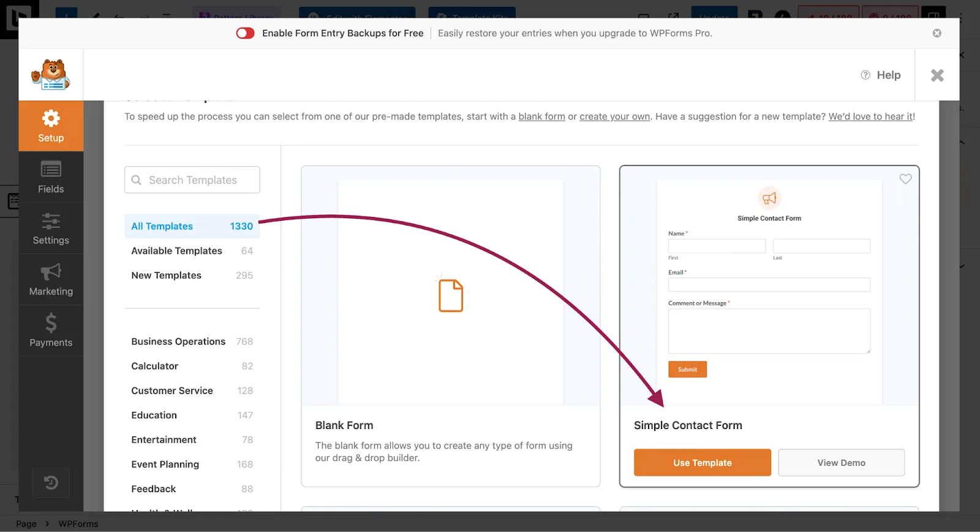The width and height of the screenshot is (980, 532).
Task: Follow the blank form link
Action: pyautogui.click(x=541, y=116)
